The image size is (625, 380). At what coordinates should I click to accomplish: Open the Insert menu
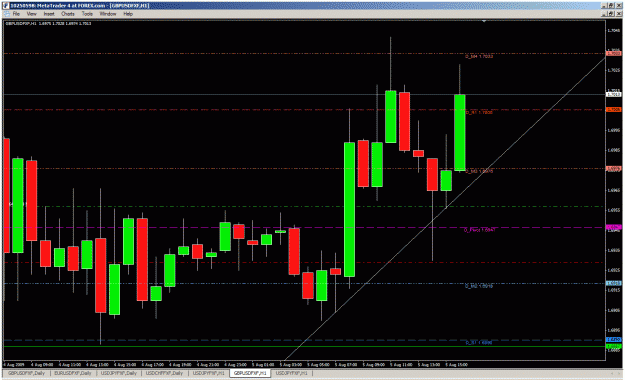49,14
